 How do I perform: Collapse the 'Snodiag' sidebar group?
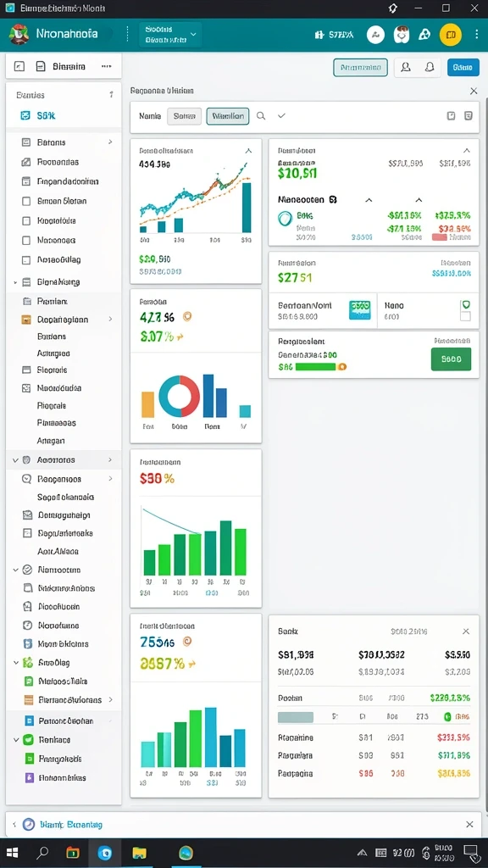(x=15, y=662)
